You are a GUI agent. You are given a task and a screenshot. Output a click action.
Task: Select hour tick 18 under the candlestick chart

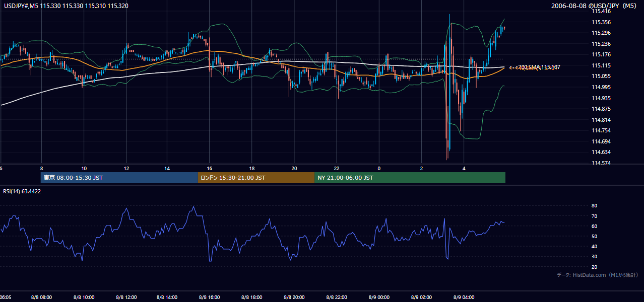[x=252, y=168]
